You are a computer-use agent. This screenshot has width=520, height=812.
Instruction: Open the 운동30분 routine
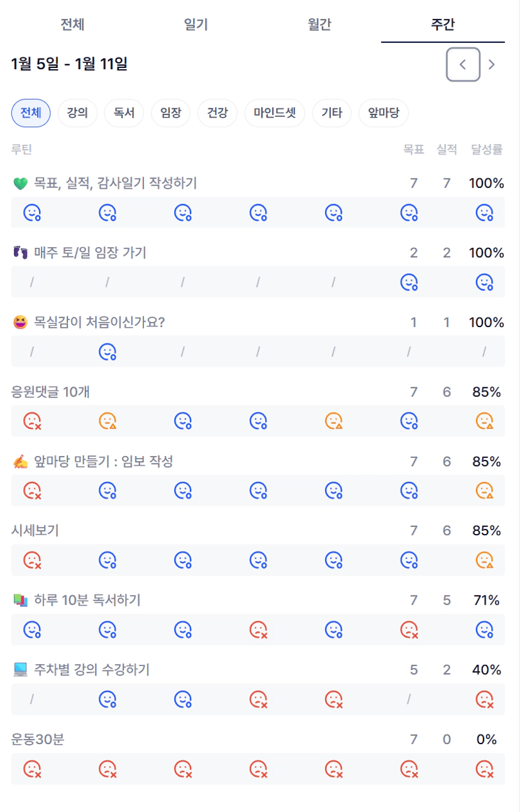38,739
